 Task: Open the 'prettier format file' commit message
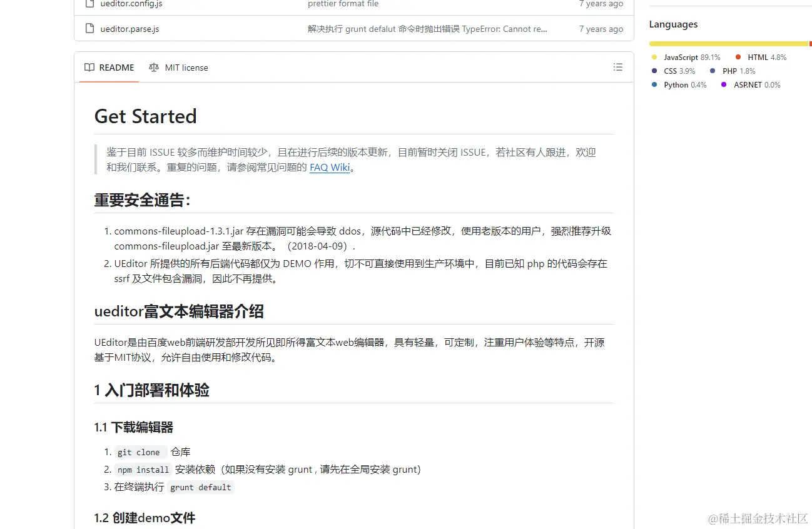point(343,4)
